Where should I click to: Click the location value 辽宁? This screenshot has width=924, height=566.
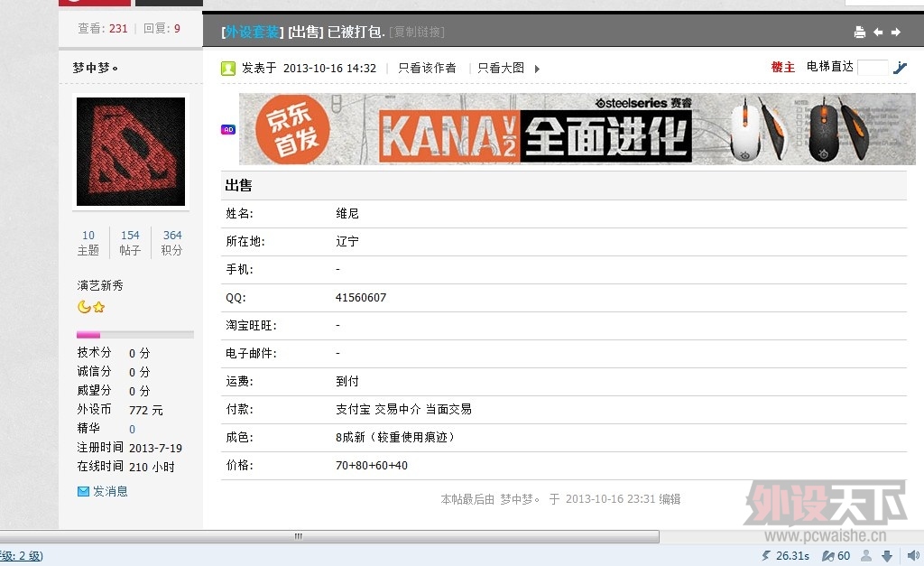click(x=347, y=241)
